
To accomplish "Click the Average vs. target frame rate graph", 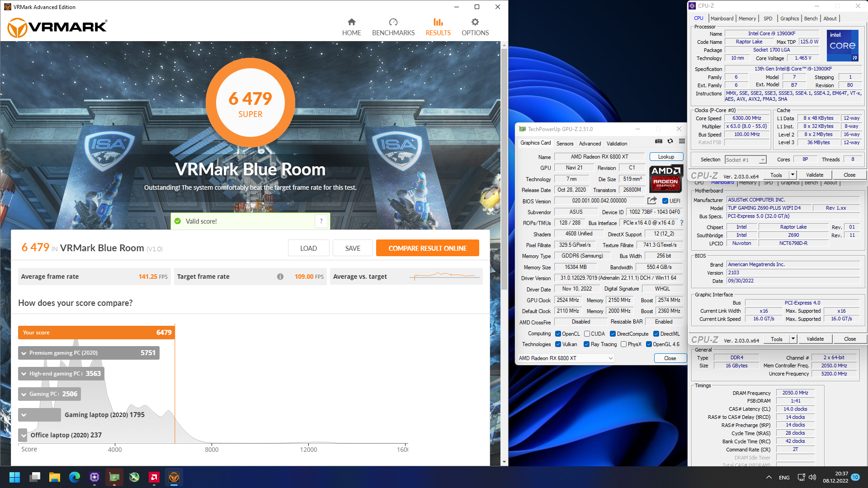I will (444, 276).
